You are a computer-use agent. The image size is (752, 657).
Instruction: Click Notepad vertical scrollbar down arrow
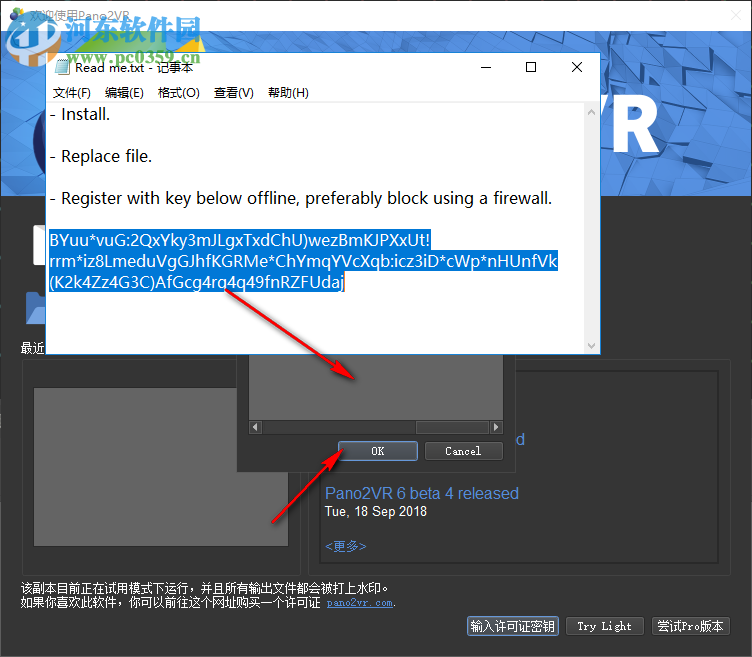click(x=591, y=346)
